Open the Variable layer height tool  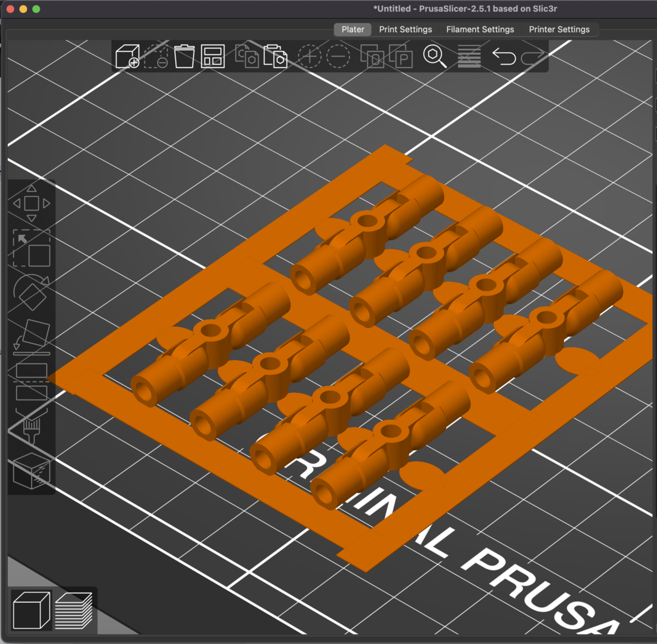pyautogui.click(x=469, y=57)
